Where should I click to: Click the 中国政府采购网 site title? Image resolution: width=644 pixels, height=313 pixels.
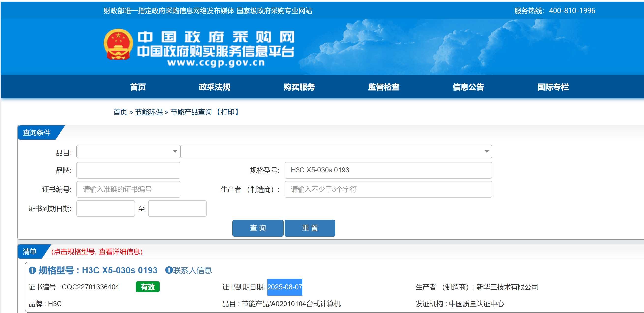pos(216,37)
